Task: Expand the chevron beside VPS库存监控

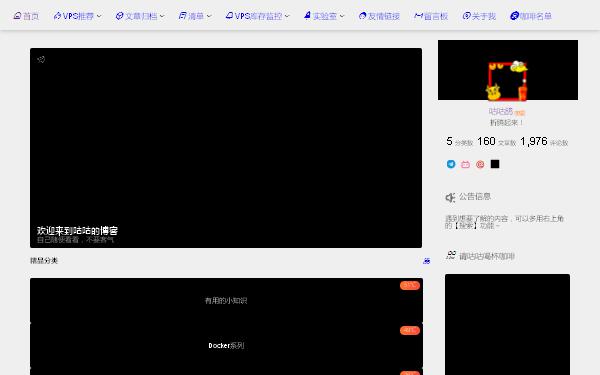Action: coord(287,16)
